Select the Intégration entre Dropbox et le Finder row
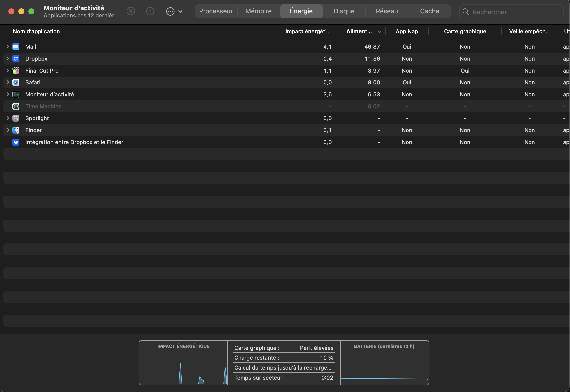Viewport: 570px width, 392px height. (x=74, y=142)
